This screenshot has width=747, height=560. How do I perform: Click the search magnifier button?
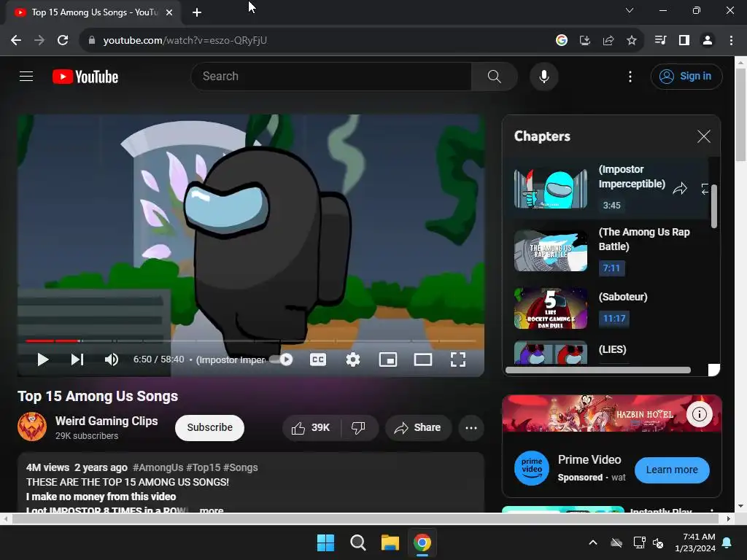click(494, 76)
